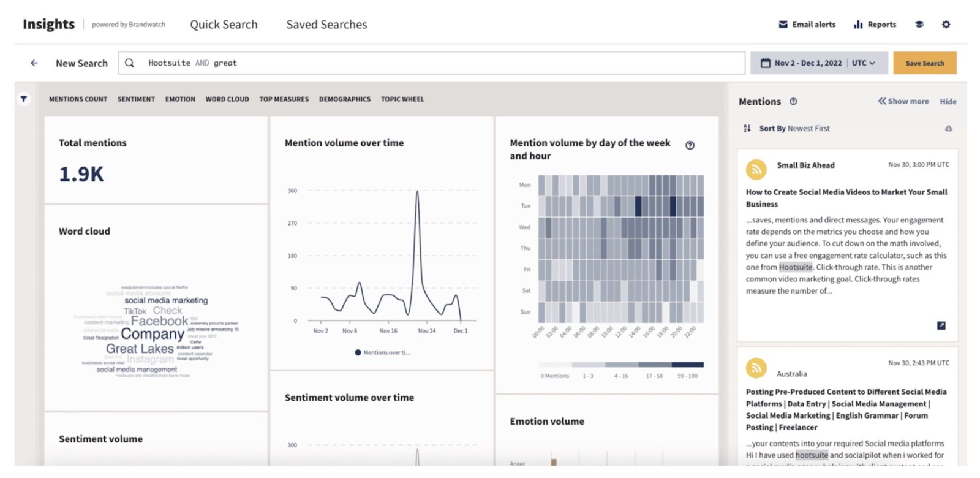Hide the Mentions panel
This screenshot has width=980, height=478.
[948, 102]
